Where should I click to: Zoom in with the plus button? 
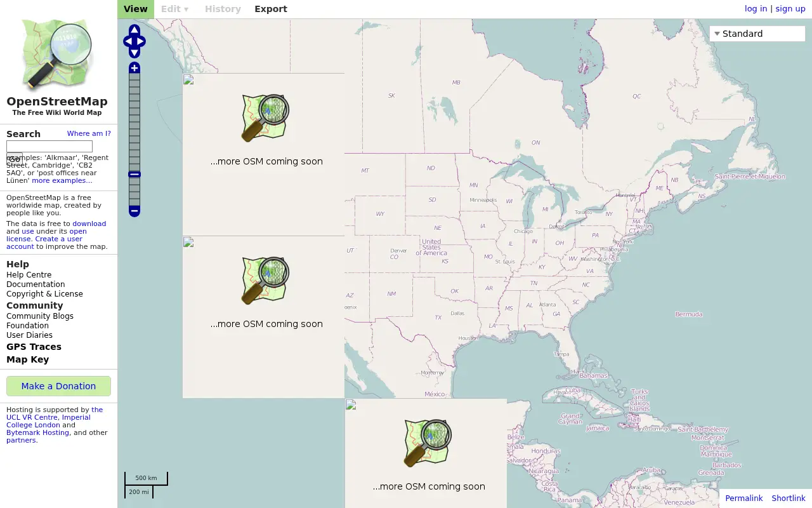point(134,68)
